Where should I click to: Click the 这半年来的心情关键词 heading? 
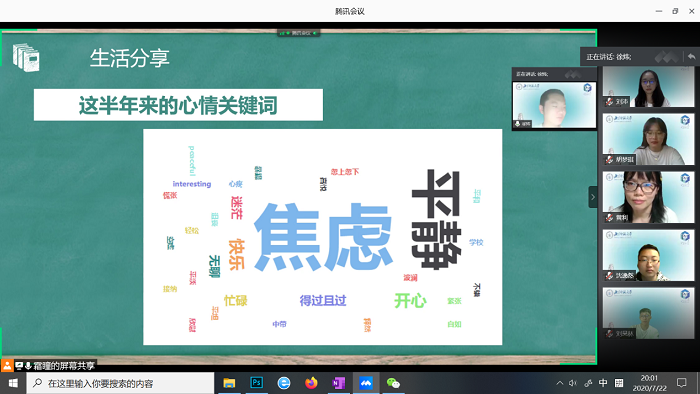click(x=178, y=105)
